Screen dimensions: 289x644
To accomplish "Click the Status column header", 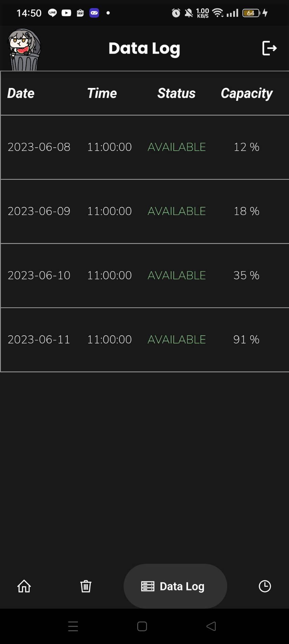I will (x=176, y=93).
